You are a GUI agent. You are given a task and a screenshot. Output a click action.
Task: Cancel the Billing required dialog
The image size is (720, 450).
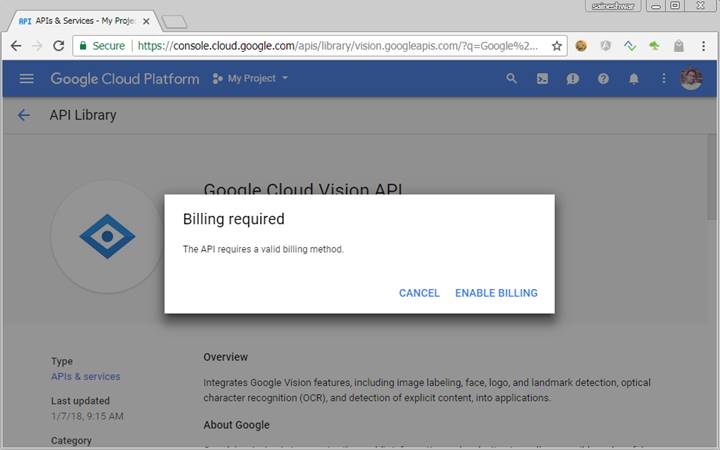click(419, 293)
